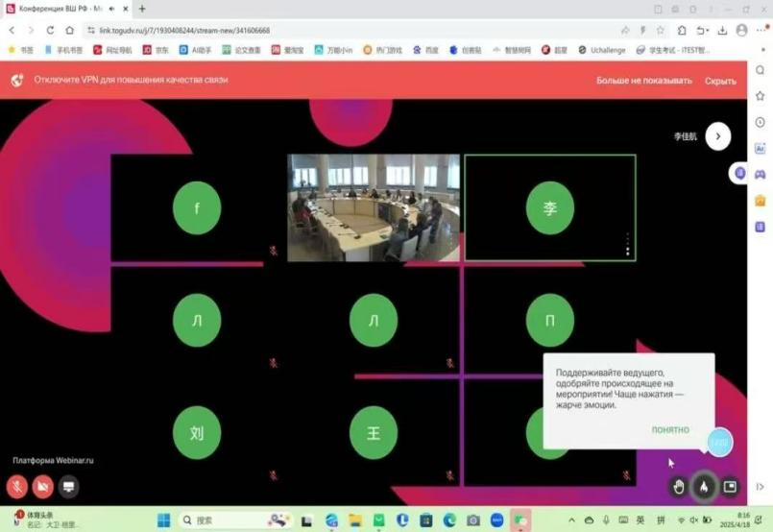Open the browser home page
The height and width of the screenshot is (532, 773).
click(69, 30)
